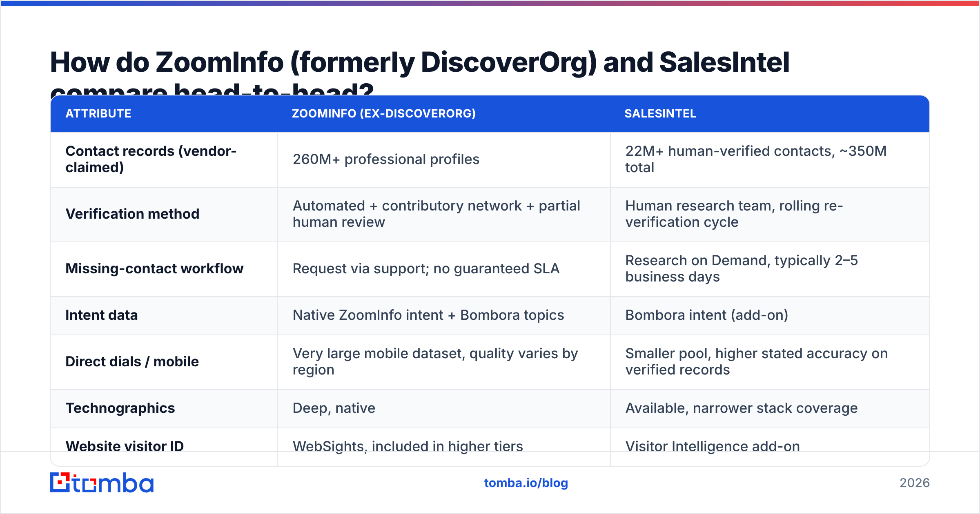The width and height of the screenshot is (980, 514).
Task: Click 'WebSights, included in higher tiers'
Action: click(x=408, y=446)
